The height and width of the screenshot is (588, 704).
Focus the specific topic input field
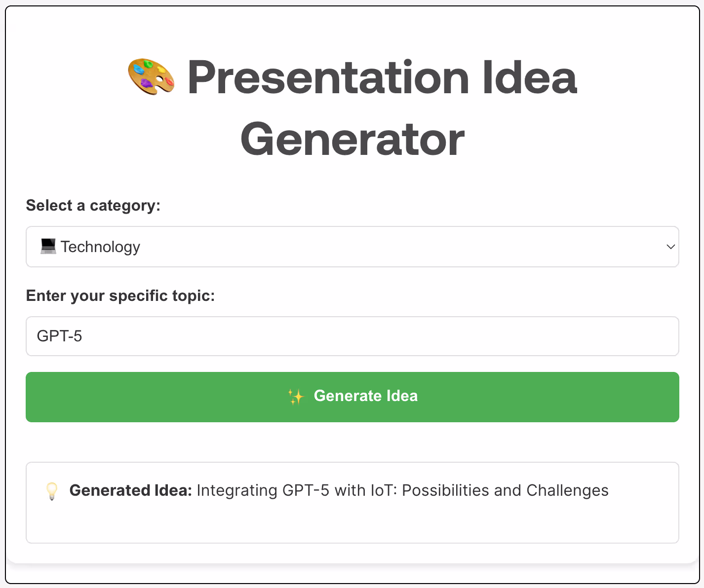tap(352, 336)
